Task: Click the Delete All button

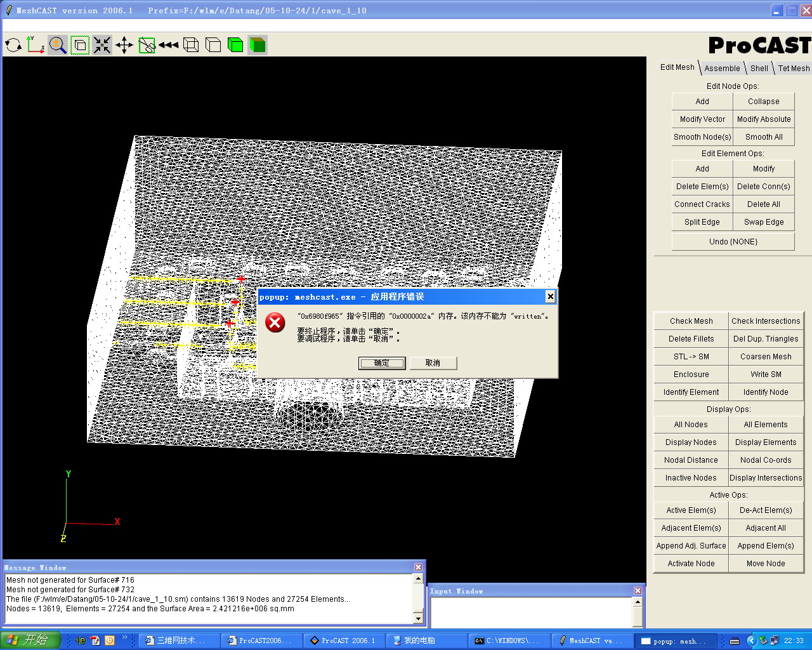Action: pyautogui.click(x=764, y=204)
